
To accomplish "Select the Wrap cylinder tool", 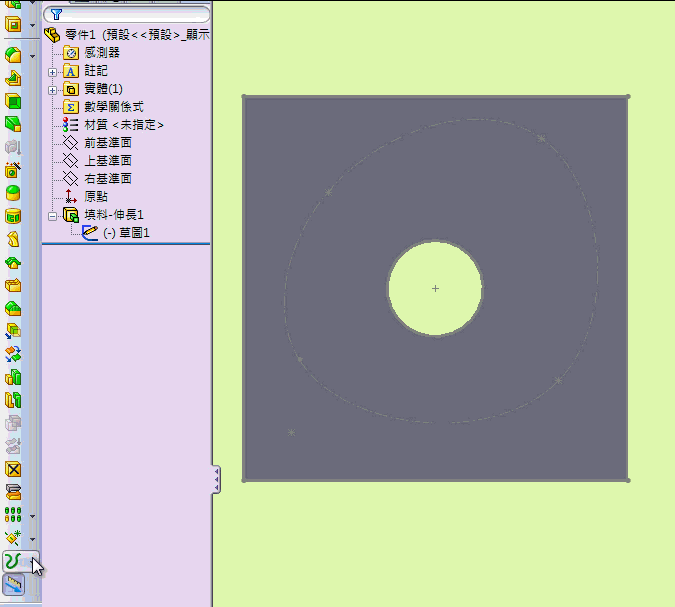I will tap(13, 216).
